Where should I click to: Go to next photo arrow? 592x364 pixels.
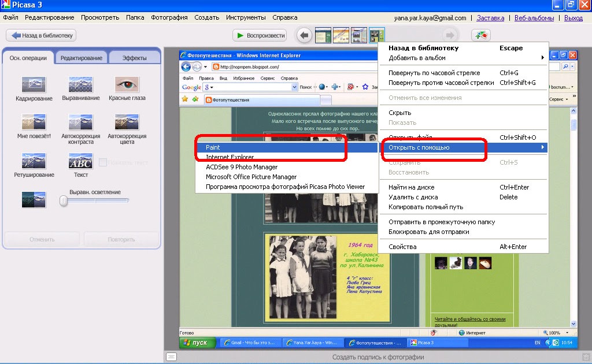450,35
